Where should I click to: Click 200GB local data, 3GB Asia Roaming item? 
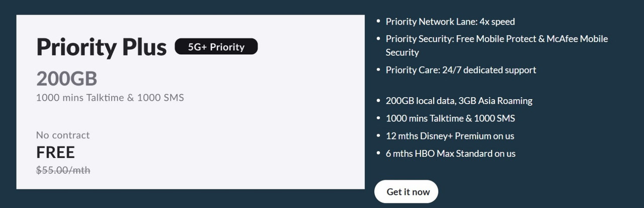459,101
